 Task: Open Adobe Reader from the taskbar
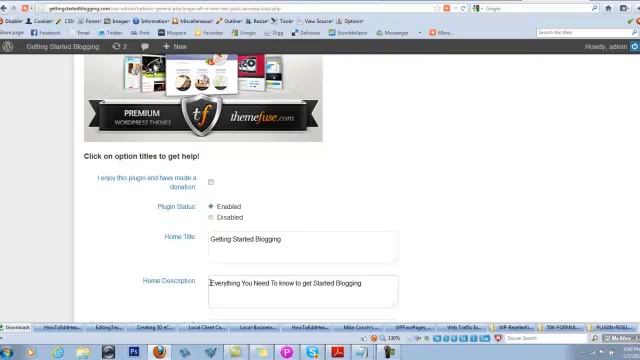click(338, 352)
